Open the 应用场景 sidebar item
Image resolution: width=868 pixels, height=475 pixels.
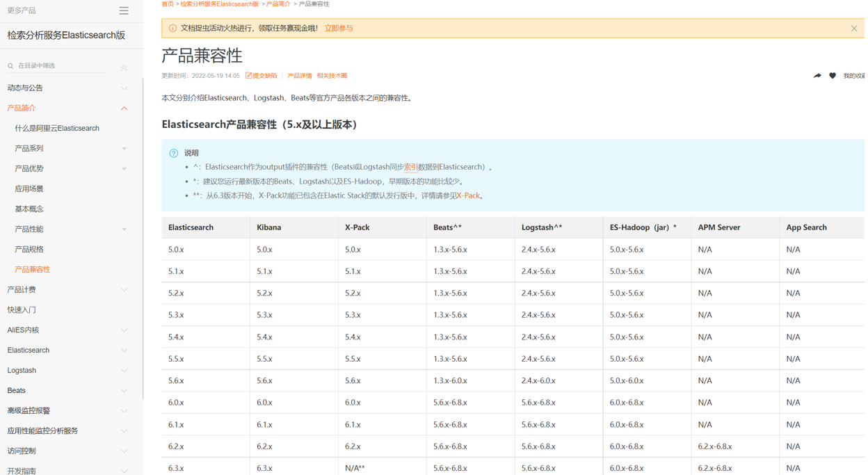coord(29,189)
